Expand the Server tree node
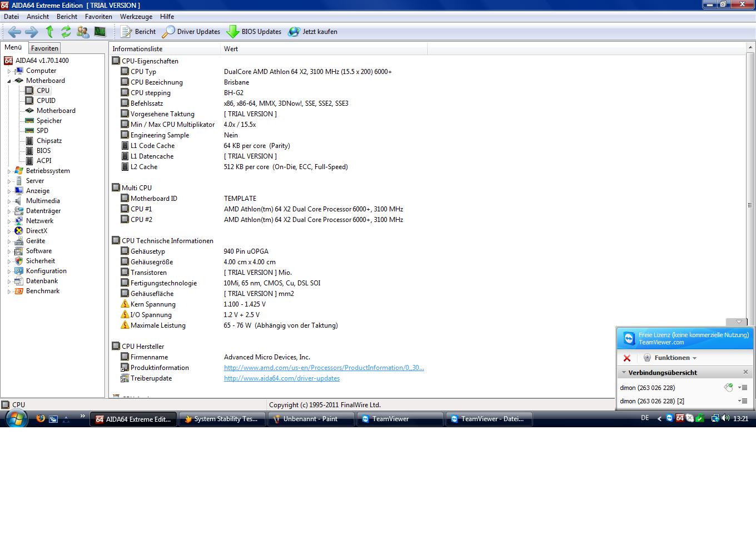Viewport: 756px width, 558px height. tap(9, 181)
